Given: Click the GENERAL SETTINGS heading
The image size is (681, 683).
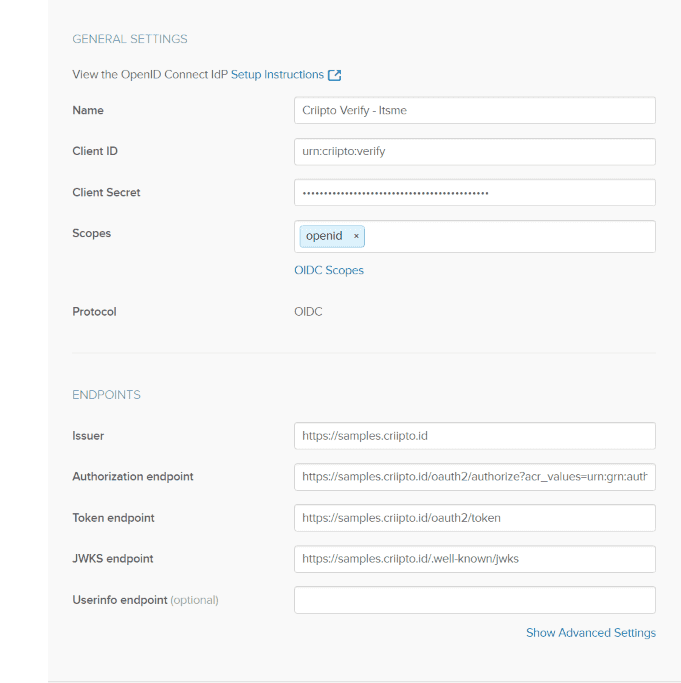Looking at the screenshot, I should 130,39.
